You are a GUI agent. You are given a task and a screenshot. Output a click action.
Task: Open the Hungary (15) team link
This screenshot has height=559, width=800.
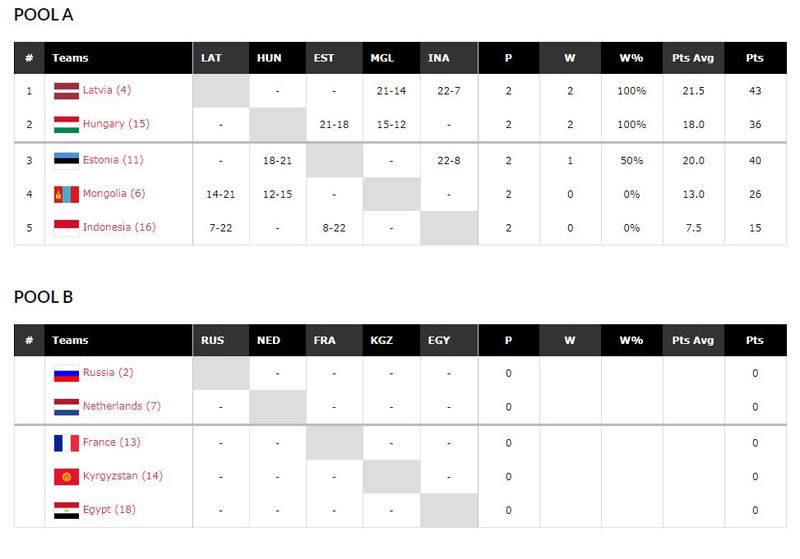coord(116,124)
